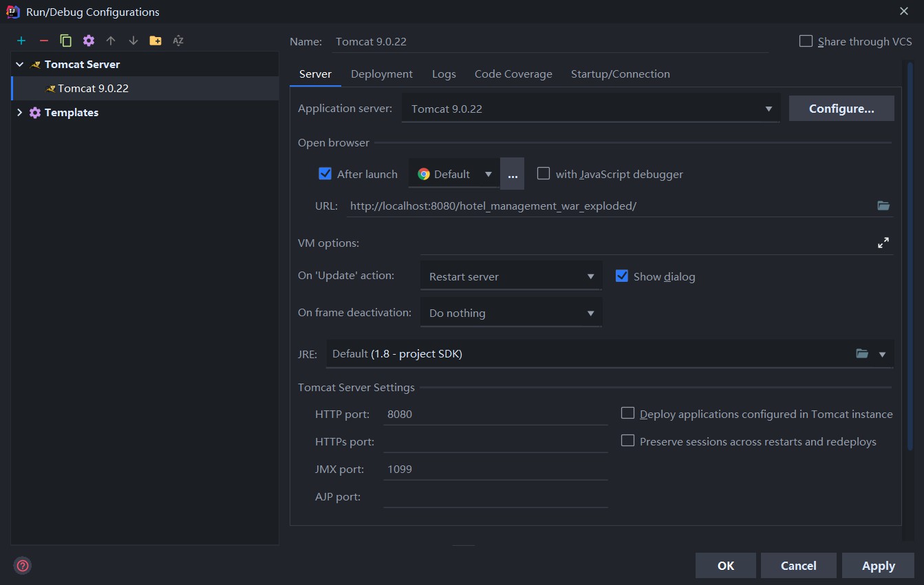This screenshot has height=585, width=924.
Task: Enable with JavaScript debugger checkbox
Action: [x=544, y=174]
